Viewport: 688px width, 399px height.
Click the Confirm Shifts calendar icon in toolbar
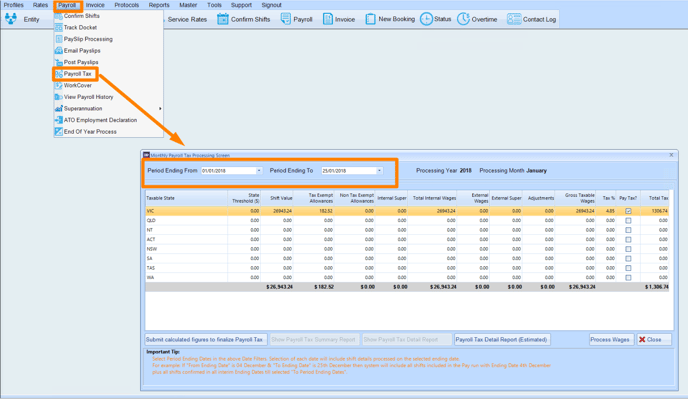pyautogui.click(x=223, y=19)
